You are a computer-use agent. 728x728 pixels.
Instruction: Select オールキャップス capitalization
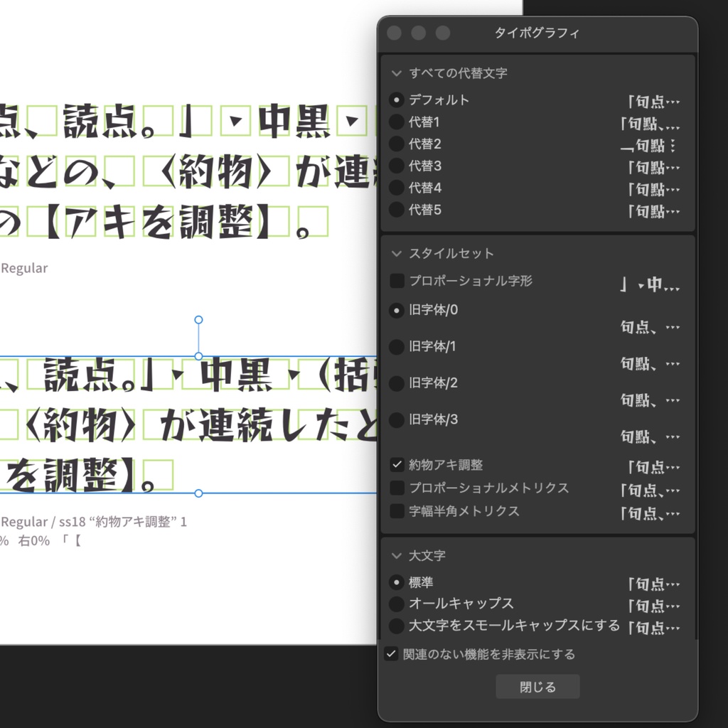click(397, 605)
